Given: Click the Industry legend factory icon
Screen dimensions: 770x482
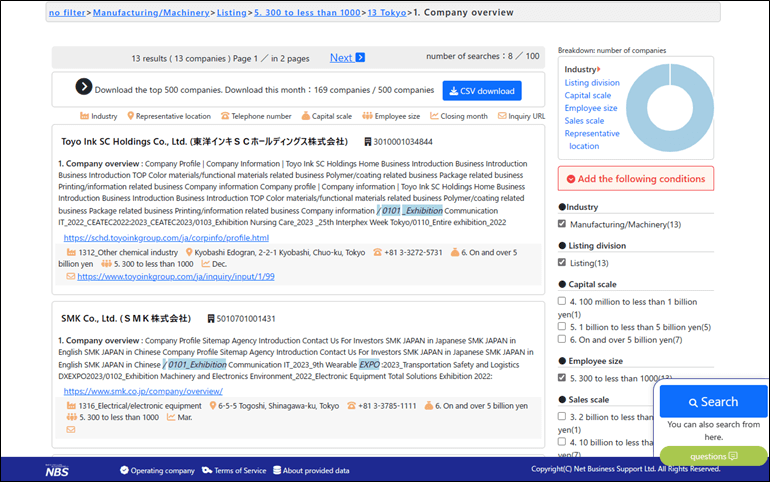Looking at the screenshot, I should [84, 116].
